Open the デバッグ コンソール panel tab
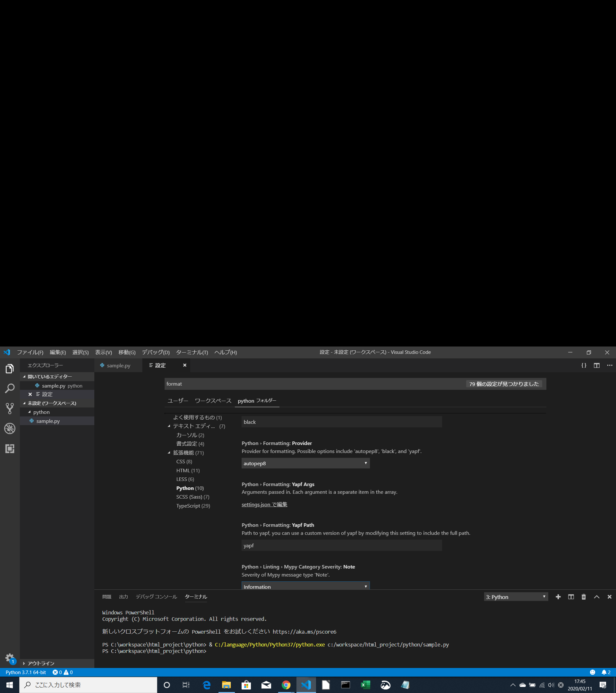The height and width of the screenshot is (693, 616). (x=156, y=597)
